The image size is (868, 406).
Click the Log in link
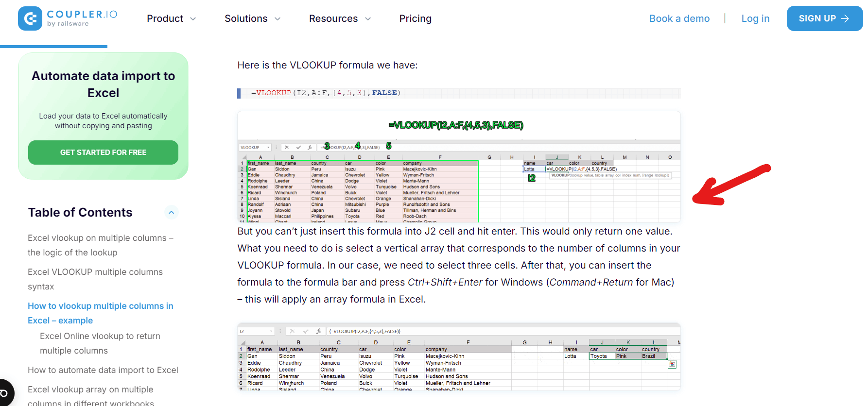pyautogui.click(x=755, y=18)
